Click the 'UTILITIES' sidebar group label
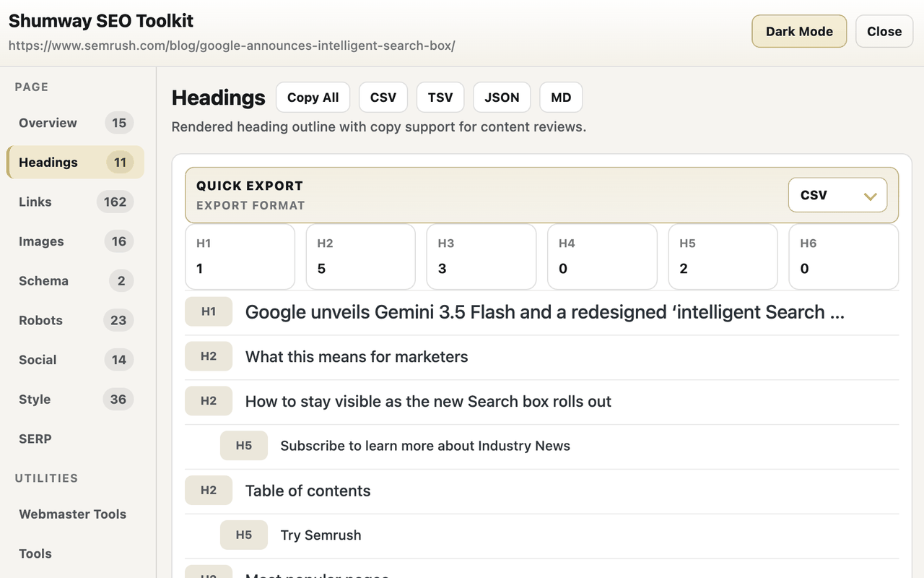Screen dimensions: 924x578 (x=46, y=478)
